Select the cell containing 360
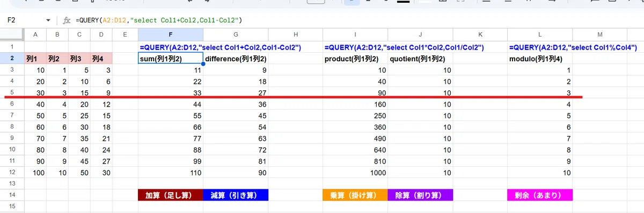Viewport: 644px width, 213px height. pyautogui.click(x=355, y=126)
